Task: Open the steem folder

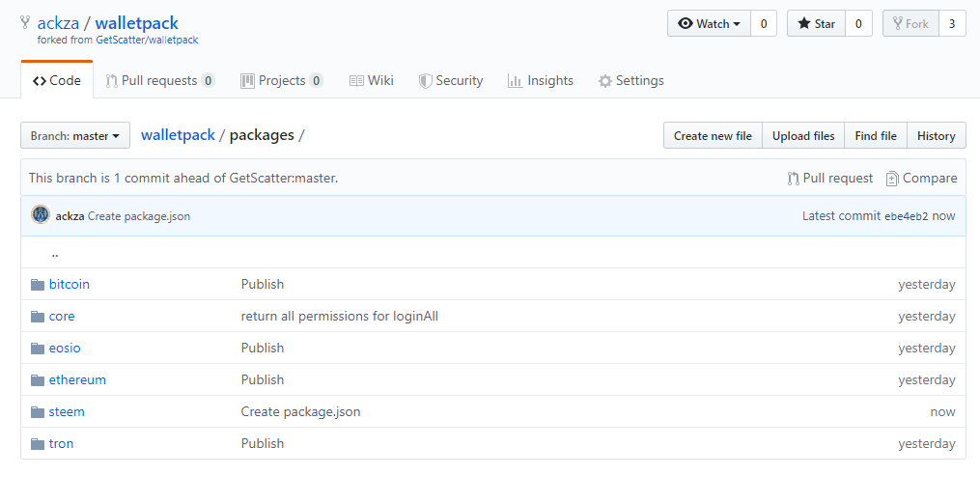Action: pyautogui.click(x=67, y=412)
